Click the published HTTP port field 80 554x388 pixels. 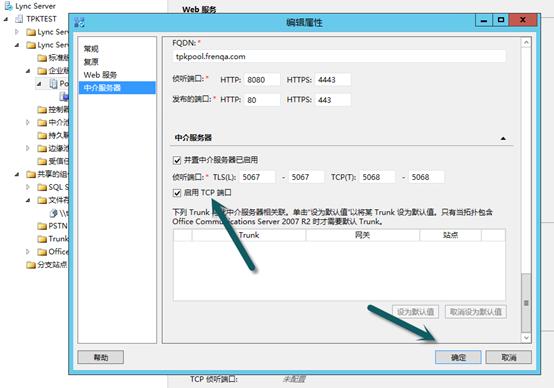point(262,100)
